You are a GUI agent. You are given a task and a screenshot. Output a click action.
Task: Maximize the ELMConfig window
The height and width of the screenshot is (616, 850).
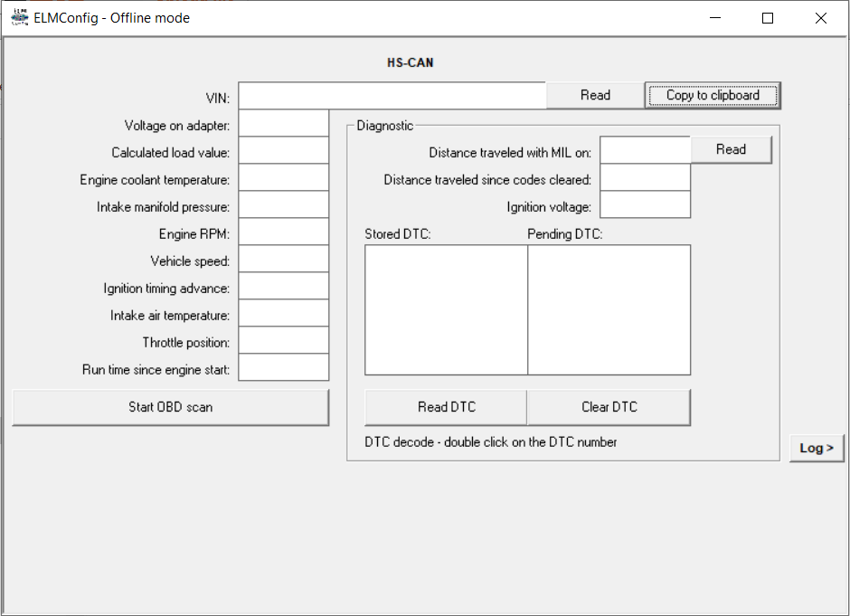click(x=768, y=18)
